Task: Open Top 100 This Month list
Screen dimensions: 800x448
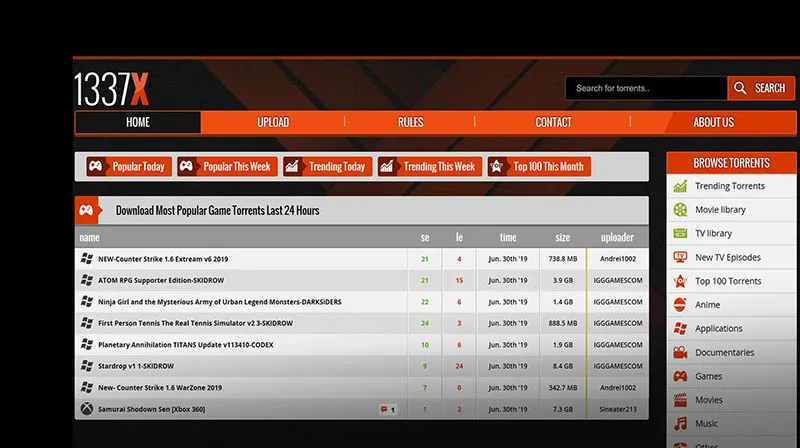Action: 538,167
